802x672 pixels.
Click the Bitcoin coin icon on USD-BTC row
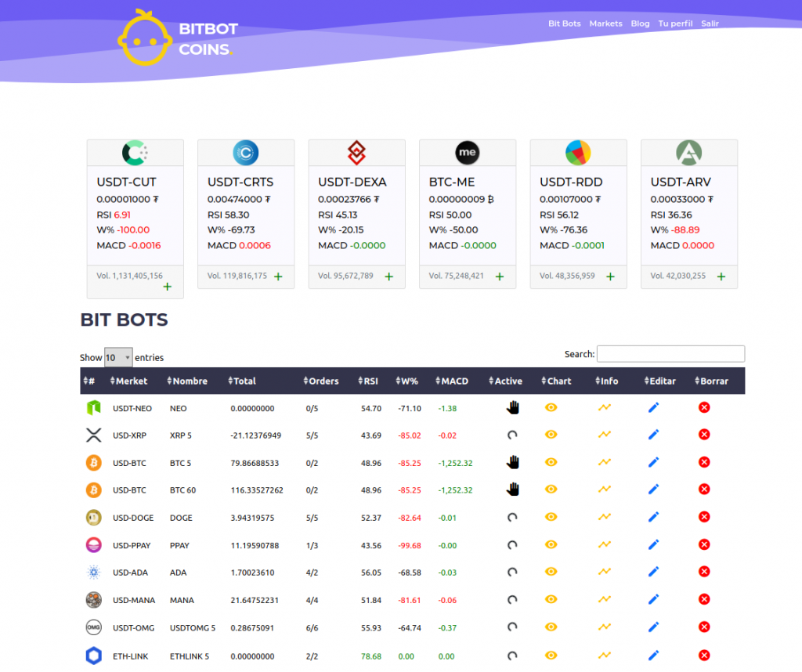pyautogui.click(x=94, y=461)
